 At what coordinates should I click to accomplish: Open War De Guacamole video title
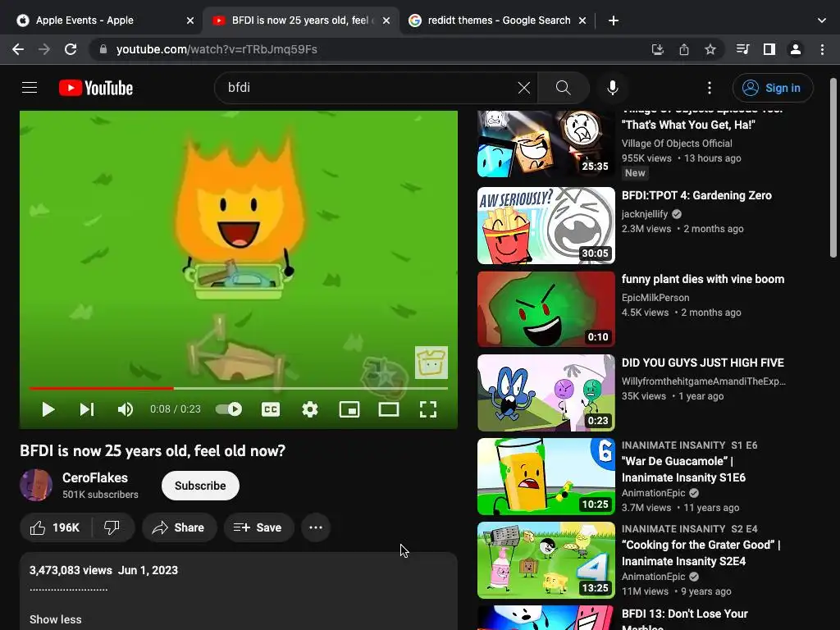click(x=683, y=469)
